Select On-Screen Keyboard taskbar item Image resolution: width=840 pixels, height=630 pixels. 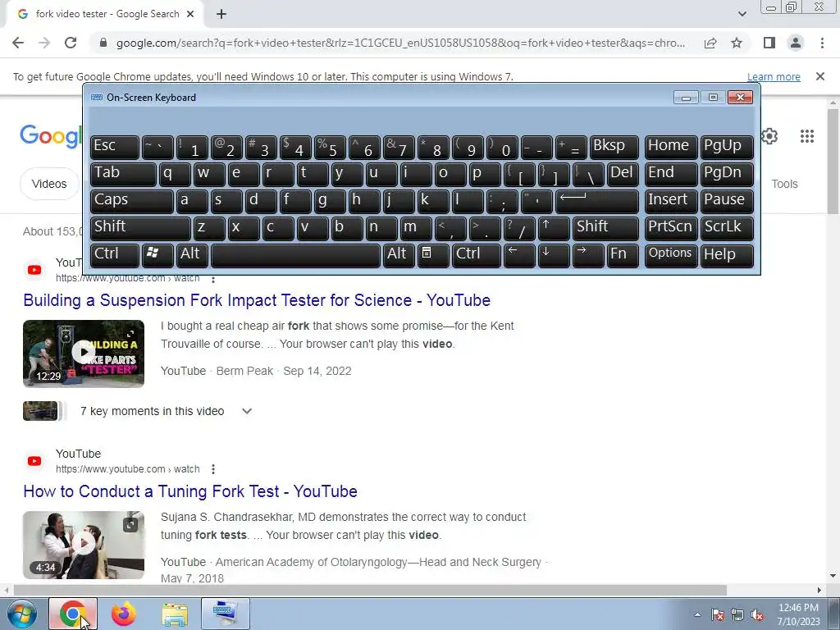tap(225, 614)
